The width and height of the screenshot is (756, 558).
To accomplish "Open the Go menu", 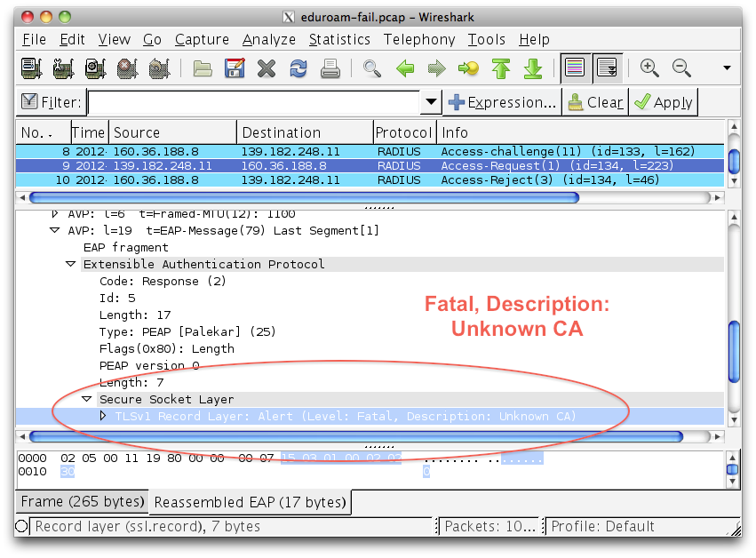I will pos(153,40).
